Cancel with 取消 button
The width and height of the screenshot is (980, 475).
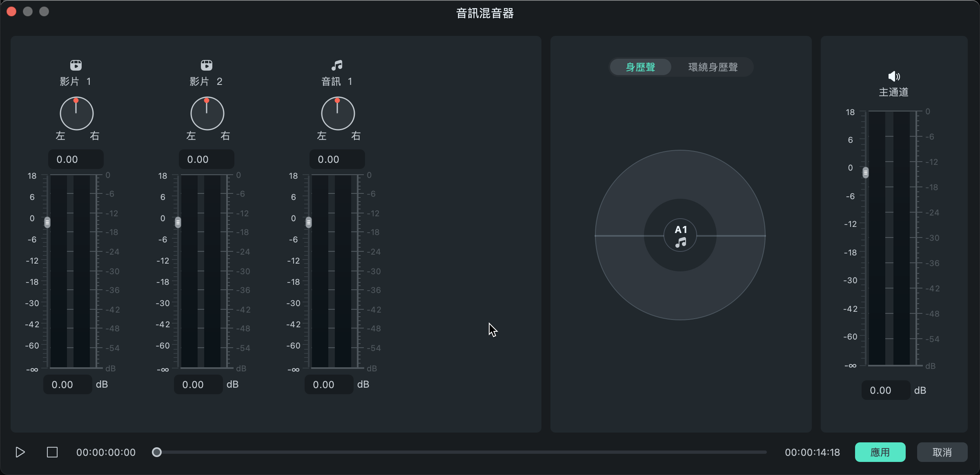pos(942,452)
